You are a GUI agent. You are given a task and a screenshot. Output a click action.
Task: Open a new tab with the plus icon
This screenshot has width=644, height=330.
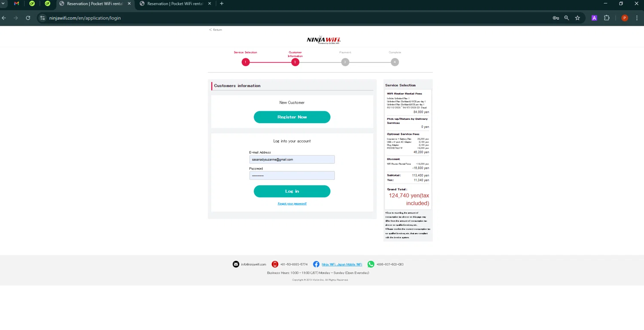(x=222, y=3)
